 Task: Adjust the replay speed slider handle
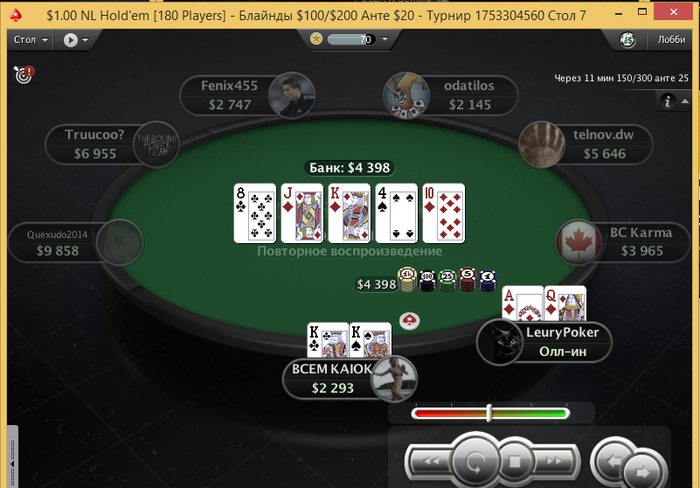click(489, 413)
